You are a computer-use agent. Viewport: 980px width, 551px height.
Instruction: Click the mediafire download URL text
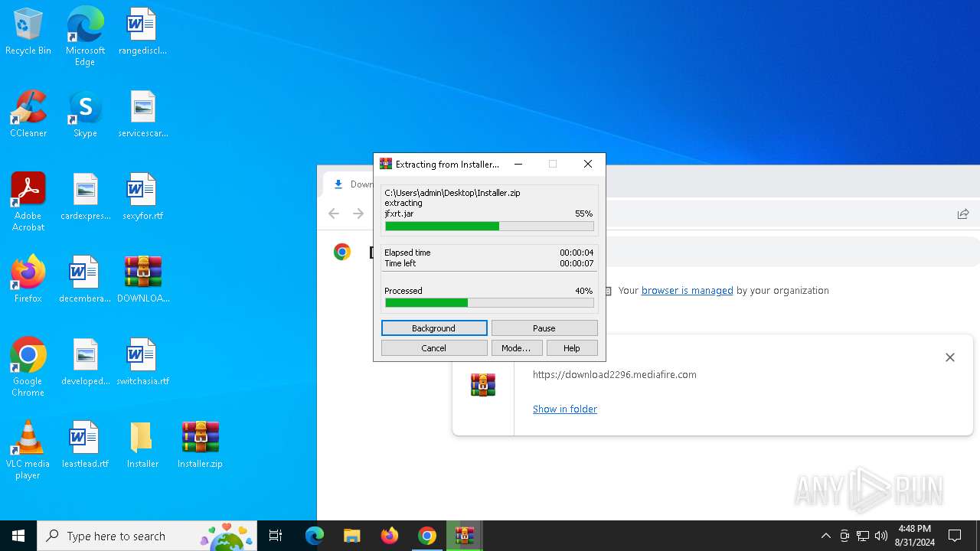[x=615, y=375]
